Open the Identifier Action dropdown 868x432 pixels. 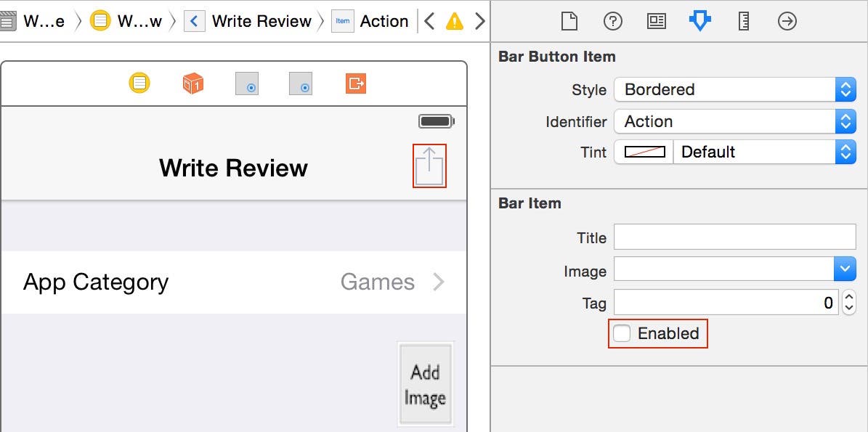(734, 121)
